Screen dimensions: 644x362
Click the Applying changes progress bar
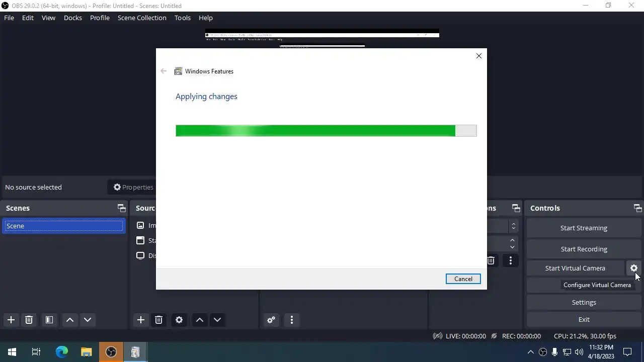coord(326,131)
